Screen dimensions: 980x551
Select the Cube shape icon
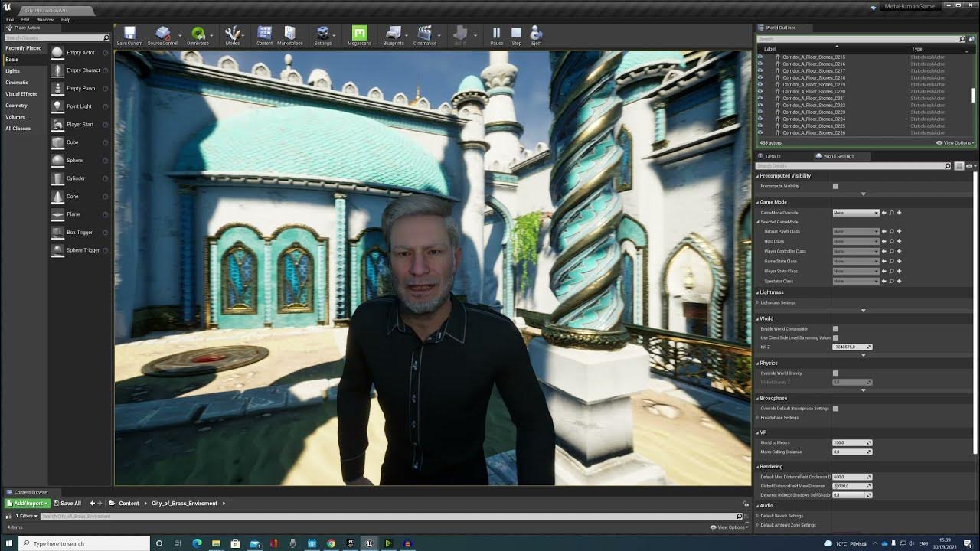coord(57,142)
